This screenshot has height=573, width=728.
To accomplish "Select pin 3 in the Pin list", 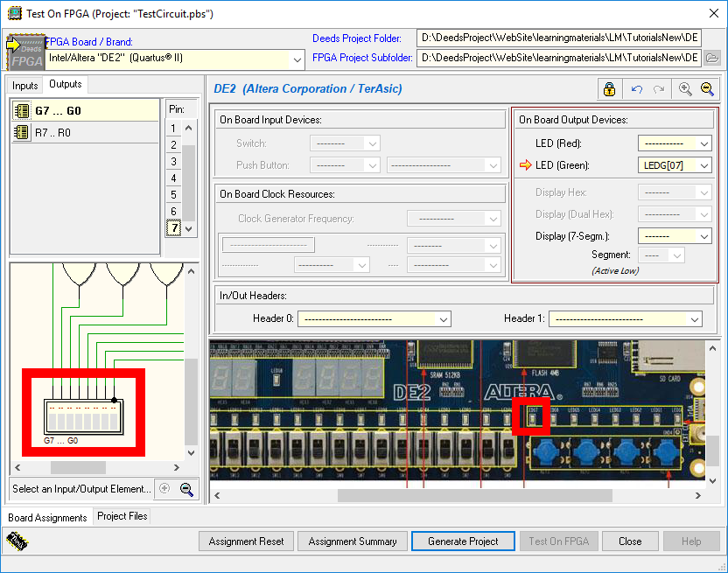I will (173, 162).
